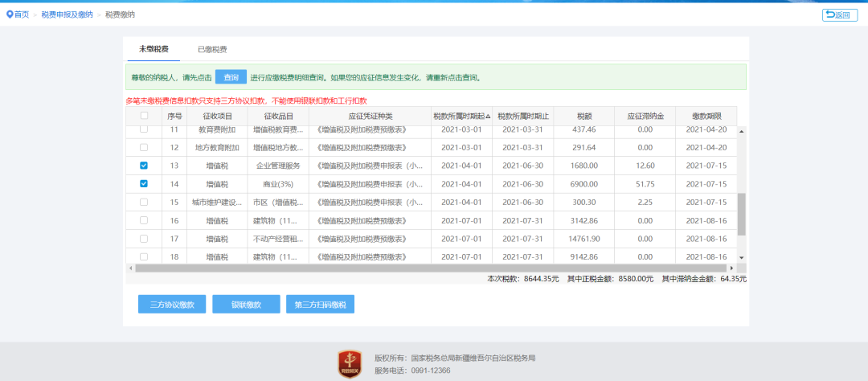
Task: Choose 第三方扫码缴税 payment button
Action: coord(320,305)
